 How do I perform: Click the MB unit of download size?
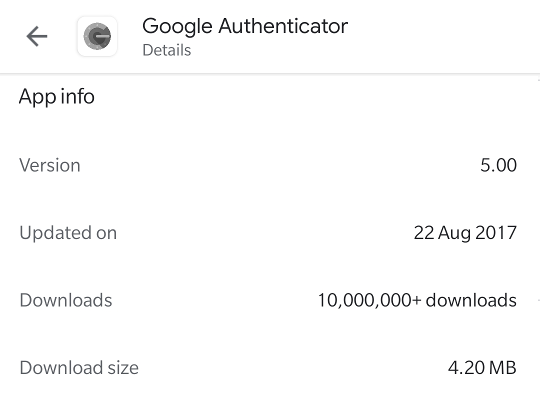tap(503, 368)
